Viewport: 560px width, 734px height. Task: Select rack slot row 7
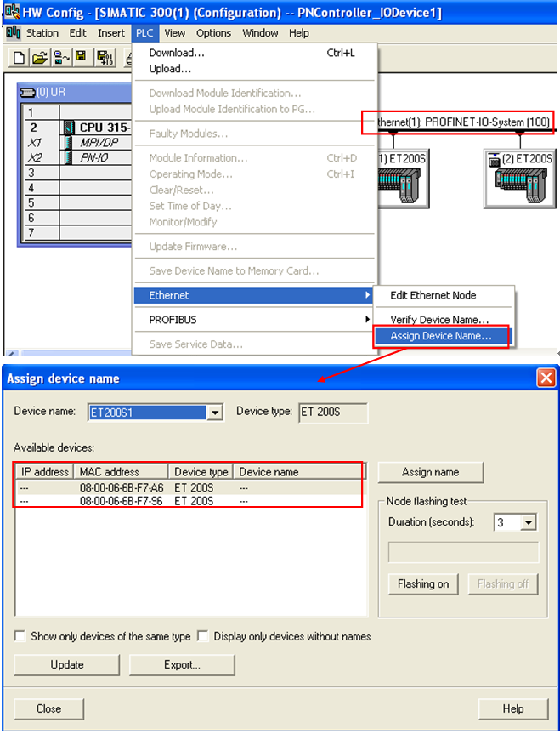(x=78, y=232)
